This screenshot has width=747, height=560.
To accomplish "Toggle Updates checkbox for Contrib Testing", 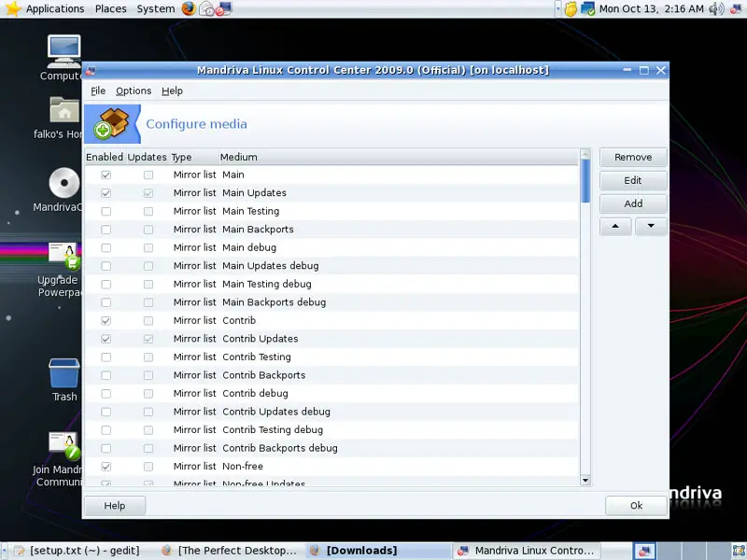I will tap(148, 357).
